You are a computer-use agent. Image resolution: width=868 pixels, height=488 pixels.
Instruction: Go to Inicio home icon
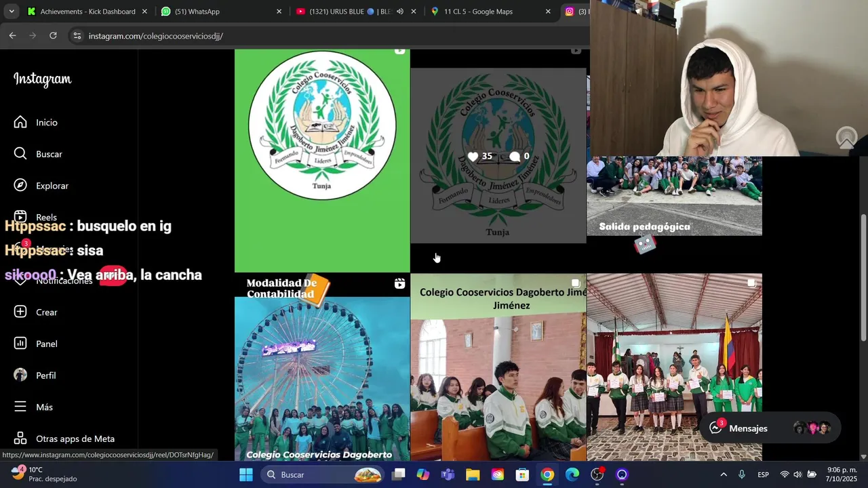click(x=20, y=122)
